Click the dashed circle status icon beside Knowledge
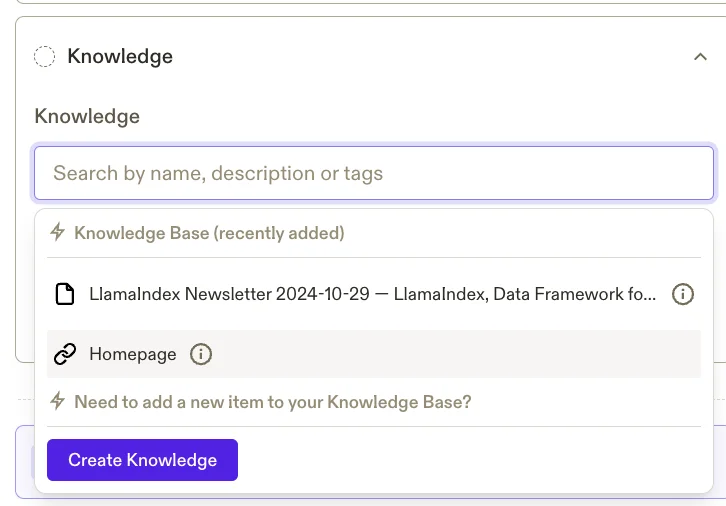Screen dimensions: 726x506 pyautogui.click(x=44, y=57)
